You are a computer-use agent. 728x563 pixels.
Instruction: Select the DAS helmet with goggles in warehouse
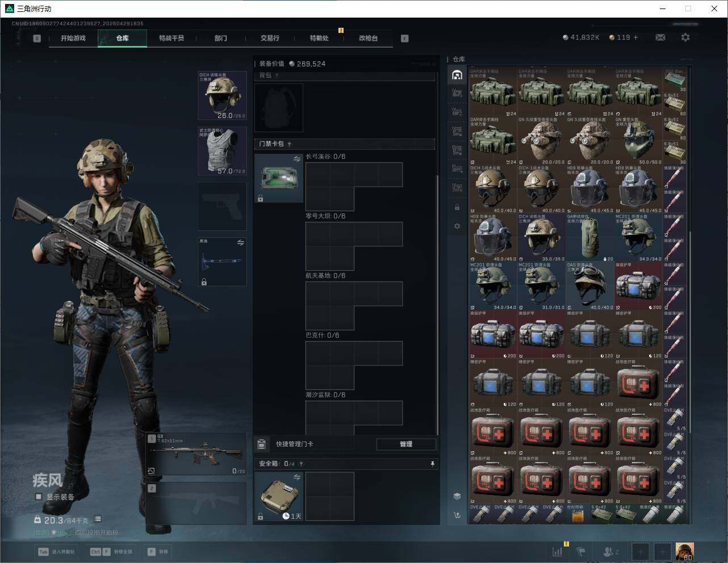tap(590, 285)
